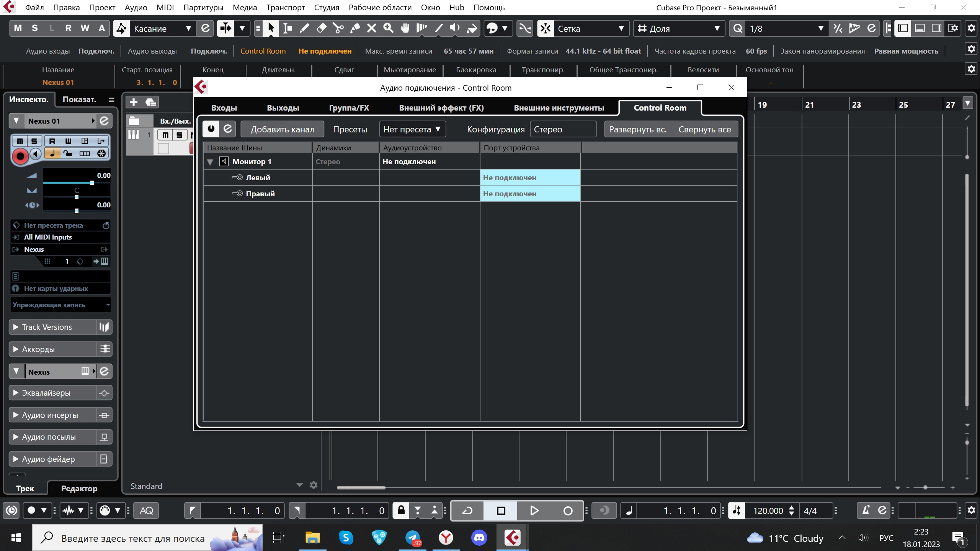The width and height of the screenshot is (980, 551).
Task: Select the Scissors split tool
Action: coord(338,28)
